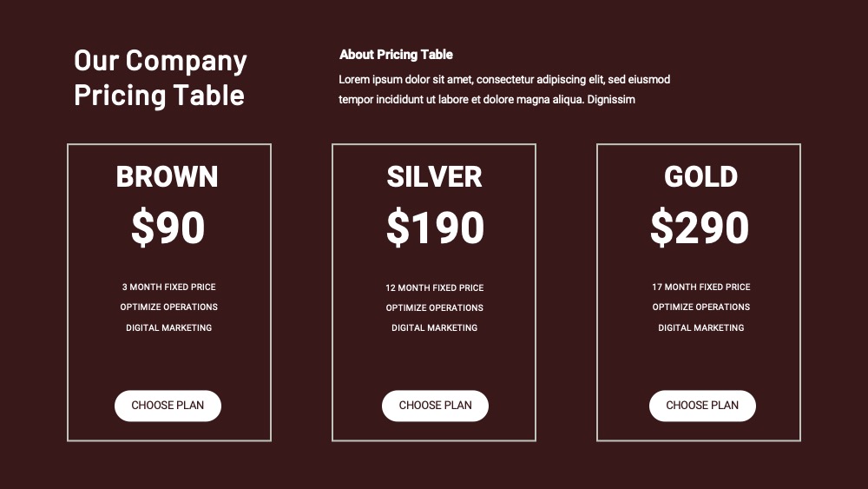Click Digital Marketing in the Brown card
This screenshot has width=868, height=489.
point(169,327)
